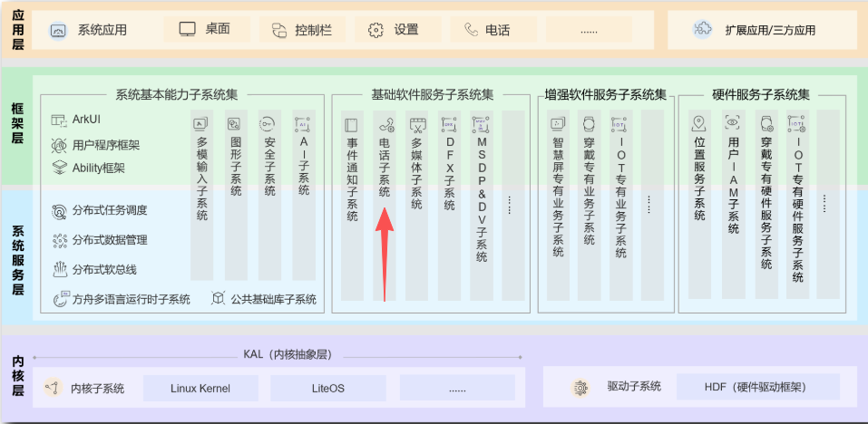
Task: Click the HDF（硬件驱动框架） box
Action: click(x=758, y=387)
